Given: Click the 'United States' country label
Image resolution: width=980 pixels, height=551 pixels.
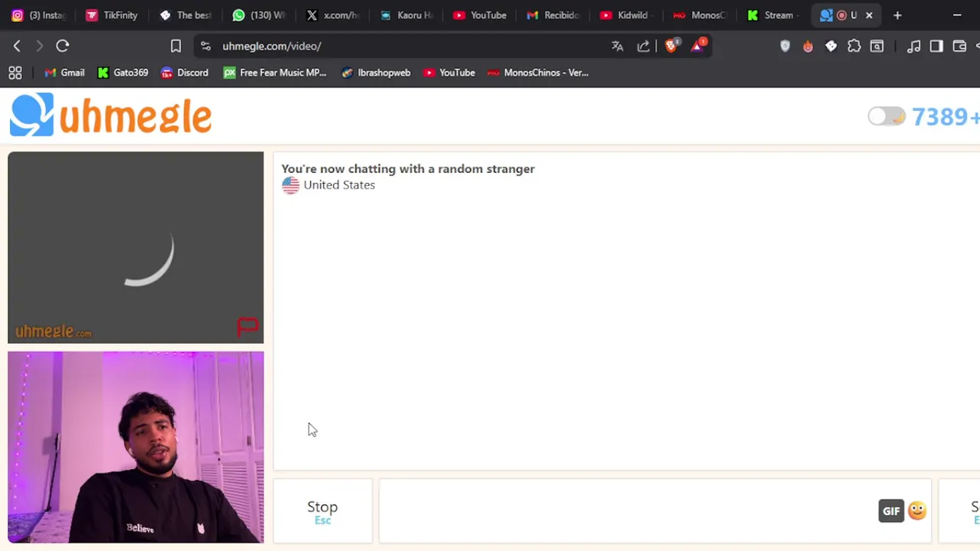Looking at the screenshot, I should 339,185.
